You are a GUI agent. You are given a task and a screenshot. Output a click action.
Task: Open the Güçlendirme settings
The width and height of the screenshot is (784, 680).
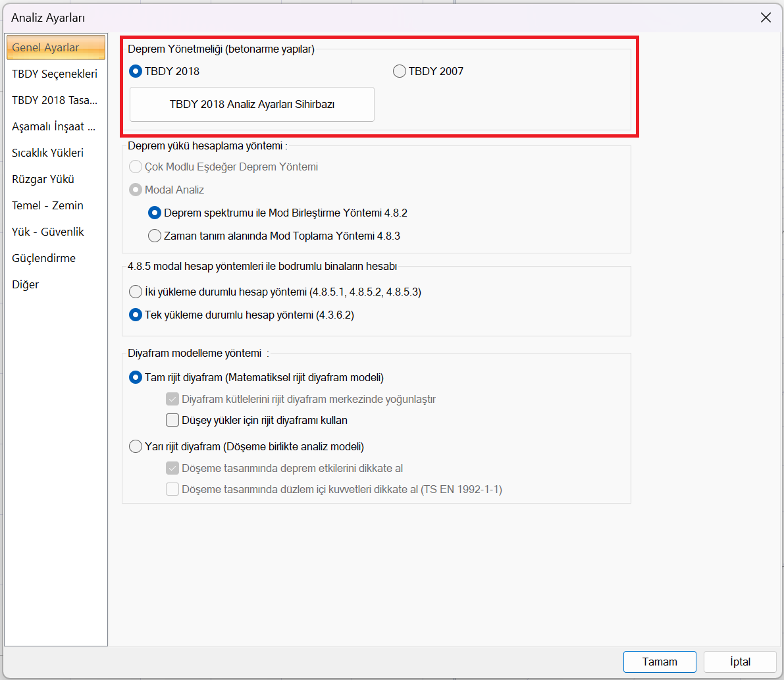44,258
